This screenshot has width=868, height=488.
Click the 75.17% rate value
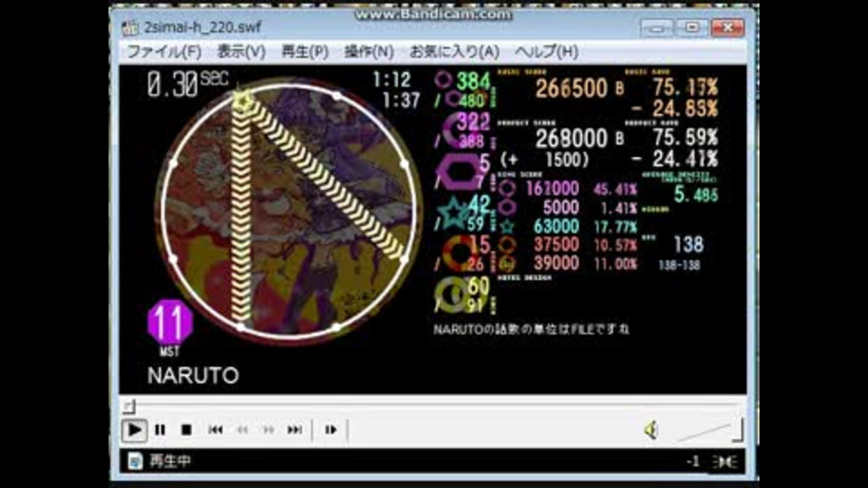[685, 87]
